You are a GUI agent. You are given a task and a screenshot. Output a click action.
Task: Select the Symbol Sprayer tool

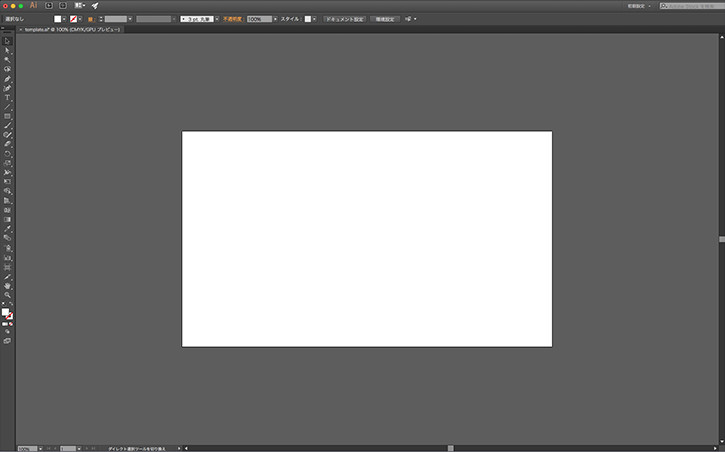[x=7, y=248]
